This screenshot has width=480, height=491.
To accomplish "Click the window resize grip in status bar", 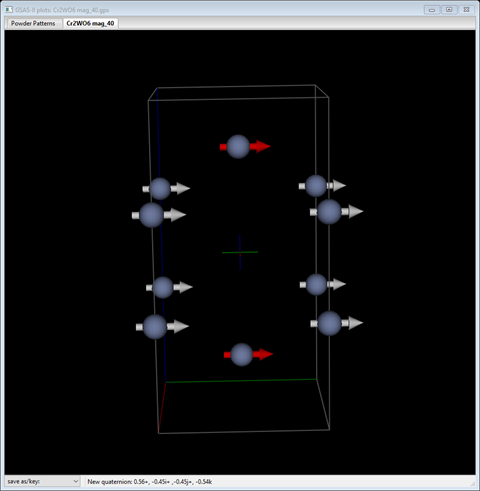I will click(472, 483).
